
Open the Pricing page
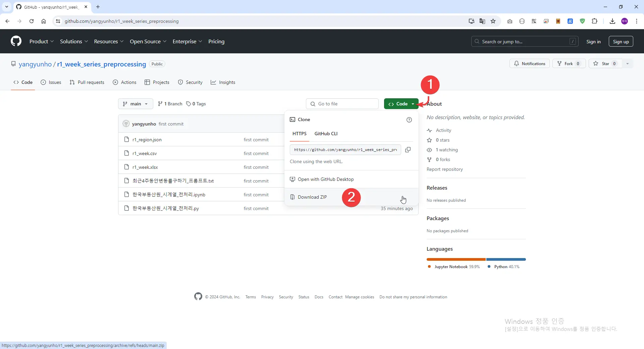[x=216, y=41]
